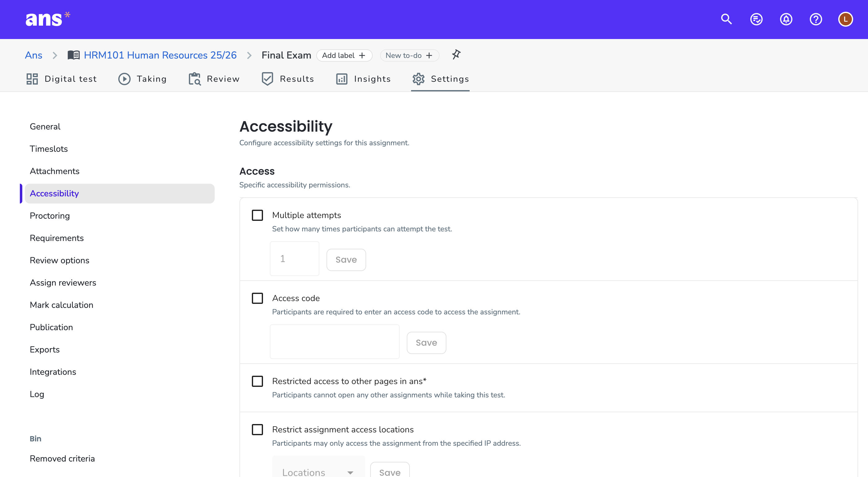This screenshot has height=477, width=868.
Task: Click the plus icon in Add label
Action: 362,55
